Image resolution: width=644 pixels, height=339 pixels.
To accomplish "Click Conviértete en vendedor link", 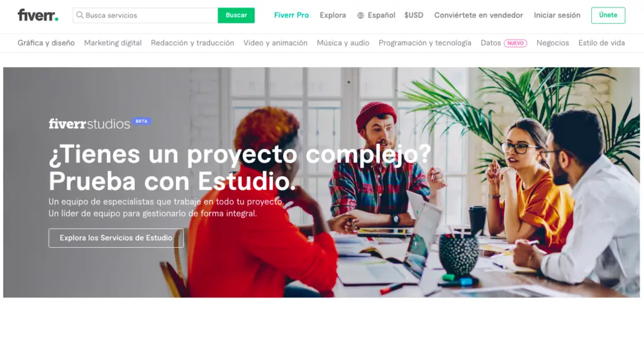I will coord(479,15).
